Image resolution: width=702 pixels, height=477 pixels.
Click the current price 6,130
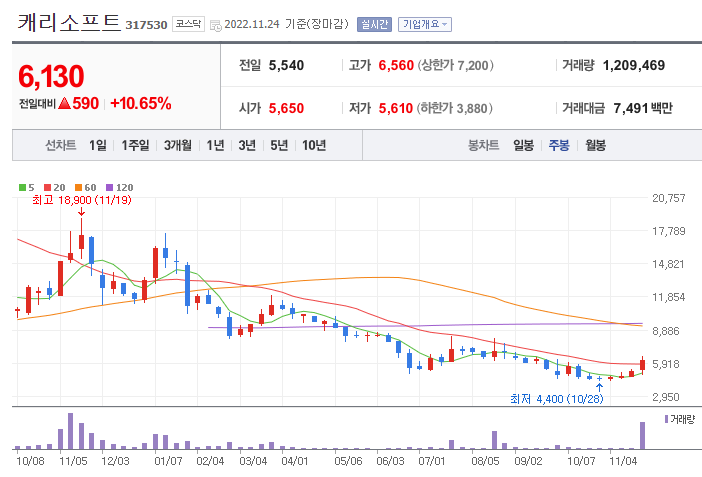coord(51,76)
